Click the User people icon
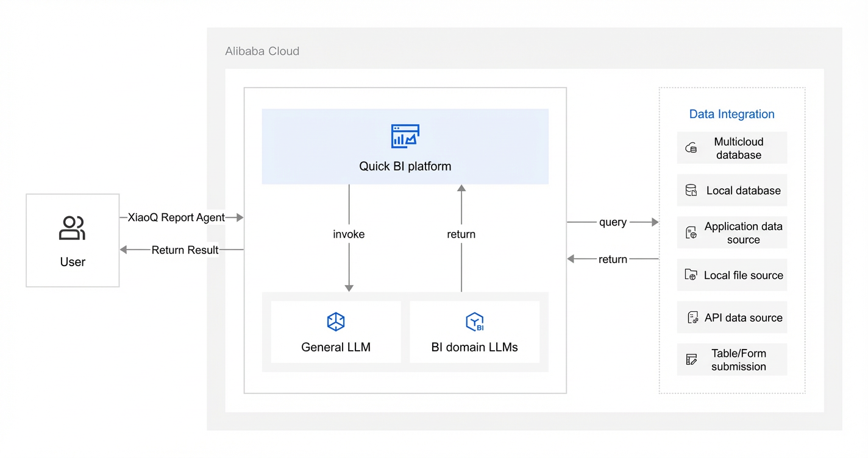The height and width of the screenshot is (458, 868). pyautogui.click(x=72, y=228)
